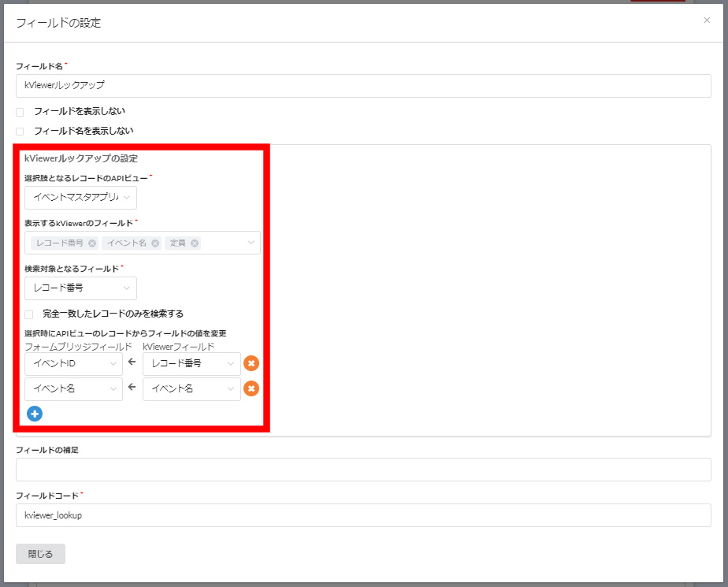
Task: Open the イベントマスタアプリ API view dropdown
Action: click(x=80, y=198)
